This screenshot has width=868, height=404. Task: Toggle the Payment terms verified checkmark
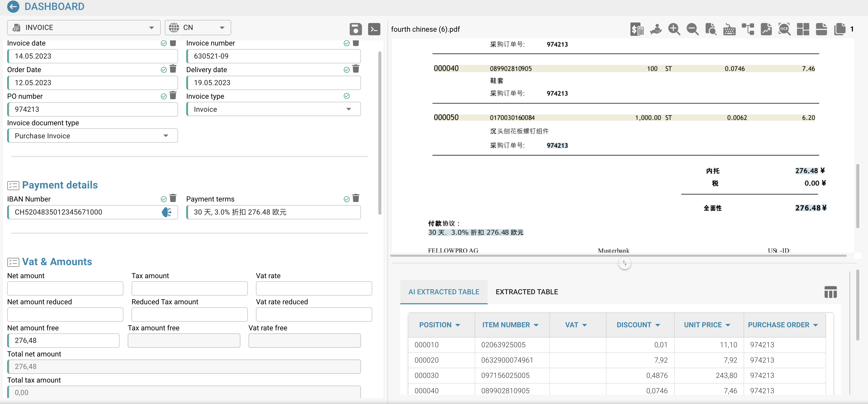[346, 199]
